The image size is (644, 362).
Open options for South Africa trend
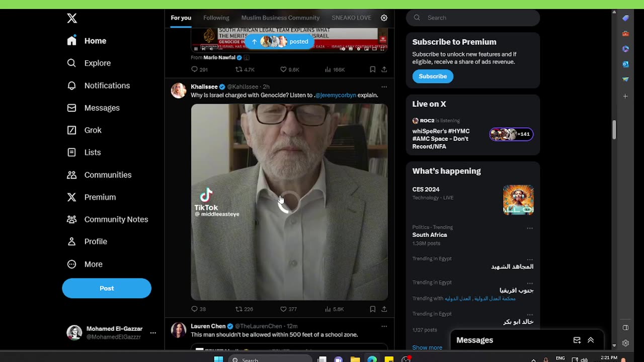pos(530,228)
